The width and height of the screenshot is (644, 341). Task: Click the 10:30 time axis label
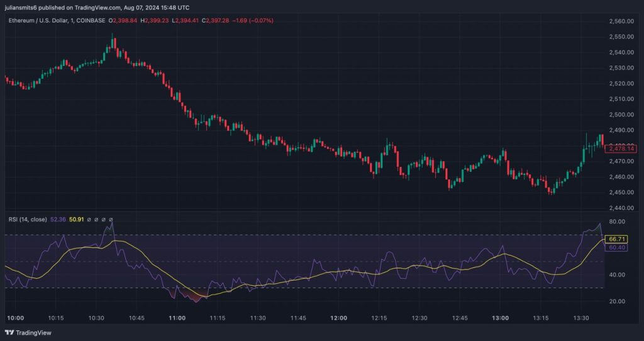96,318
